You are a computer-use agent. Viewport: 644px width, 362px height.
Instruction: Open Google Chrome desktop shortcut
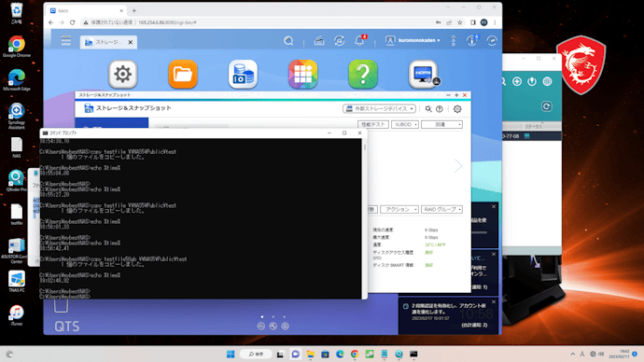tap(17, 47)
